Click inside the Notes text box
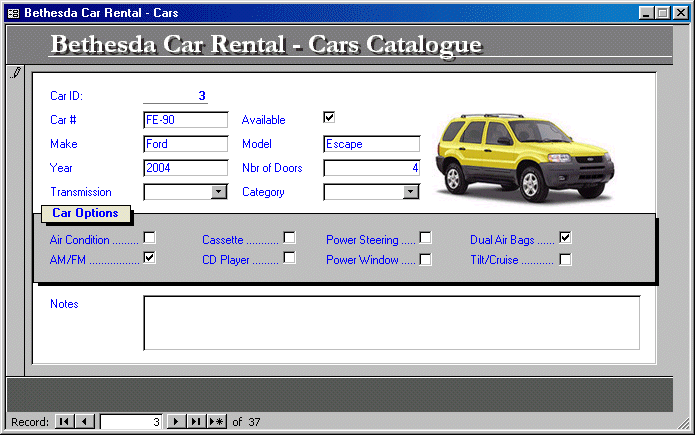 392,323
